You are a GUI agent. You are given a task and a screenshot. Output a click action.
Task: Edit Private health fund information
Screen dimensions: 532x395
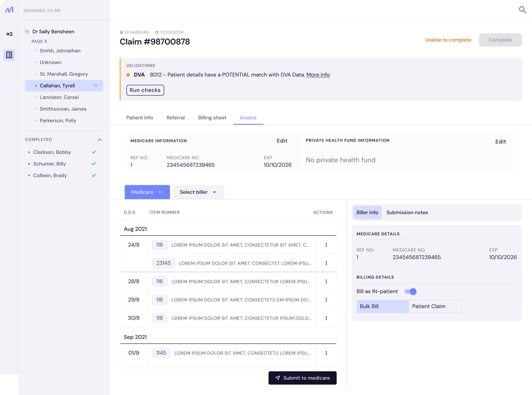(501, 142)
